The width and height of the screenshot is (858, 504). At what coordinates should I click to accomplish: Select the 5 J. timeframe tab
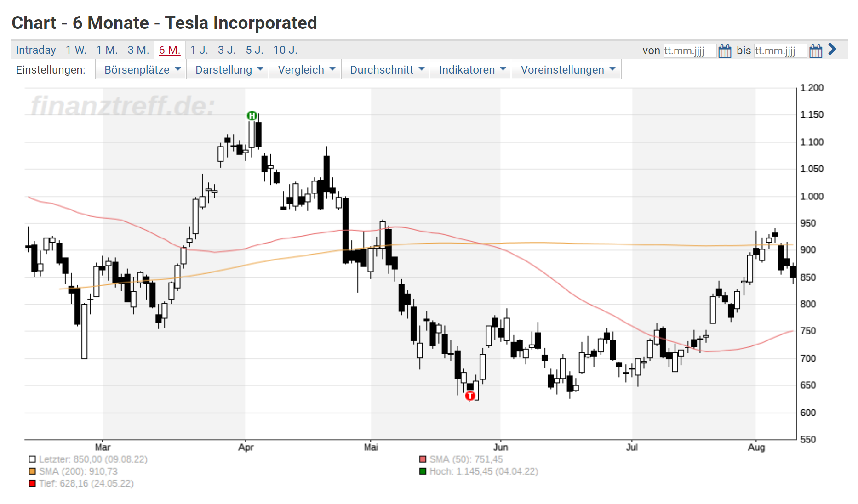click(255, 50)
